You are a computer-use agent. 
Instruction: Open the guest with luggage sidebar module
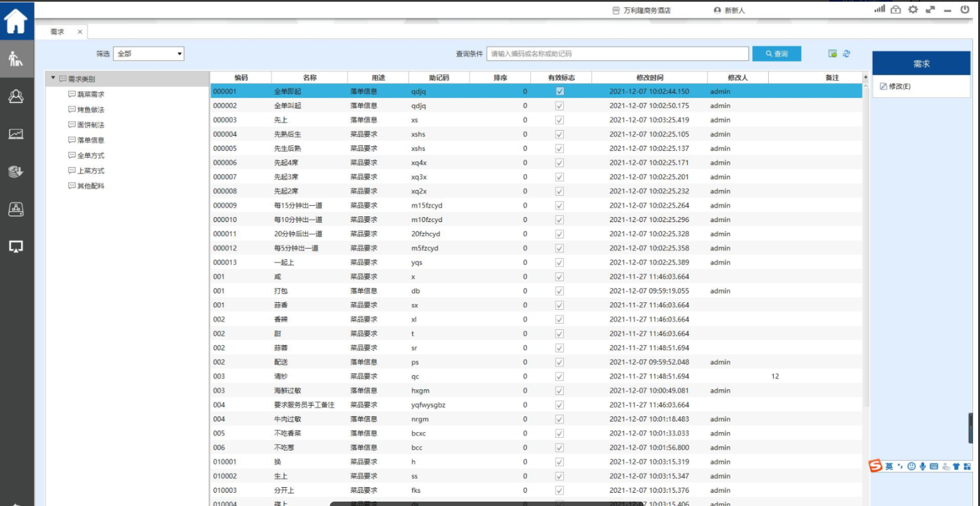coord(16,60)
